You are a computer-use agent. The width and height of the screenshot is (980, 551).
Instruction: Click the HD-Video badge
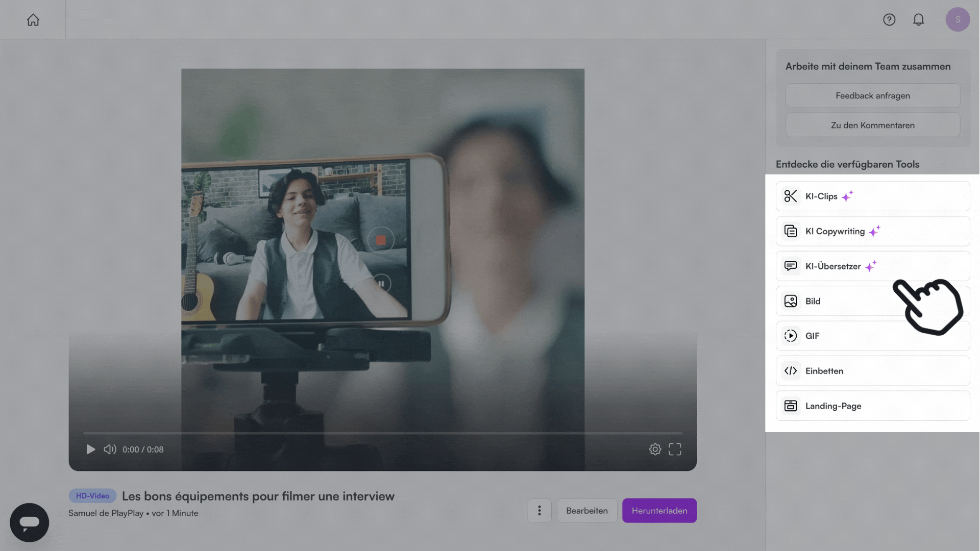[x=92, y=496]
